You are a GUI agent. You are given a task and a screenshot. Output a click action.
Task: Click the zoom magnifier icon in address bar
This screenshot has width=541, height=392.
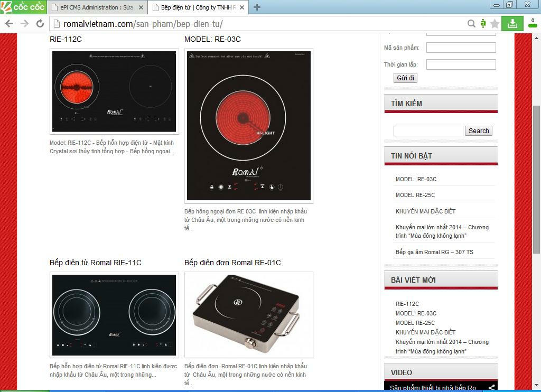471,24
